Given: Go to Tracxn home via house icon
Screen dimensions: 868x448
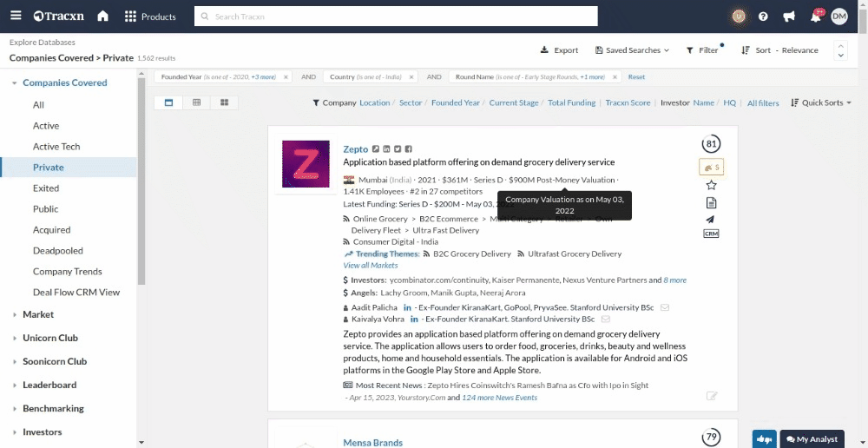Looking at the screenshot, I should pos(102,16).
